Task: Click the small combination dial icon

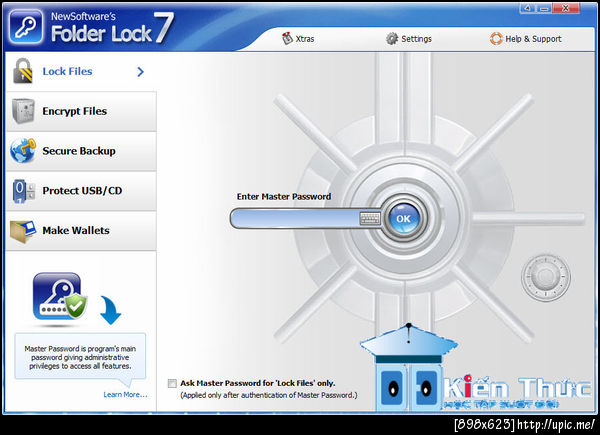Action: pyautogui.click(x=545, y=277)
